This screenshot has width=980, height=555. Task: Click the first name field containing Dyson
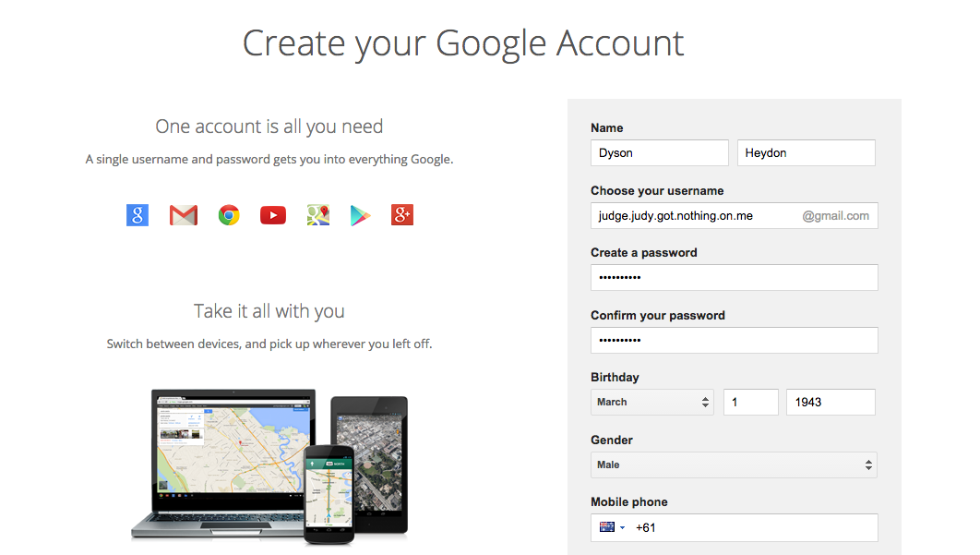660,153
